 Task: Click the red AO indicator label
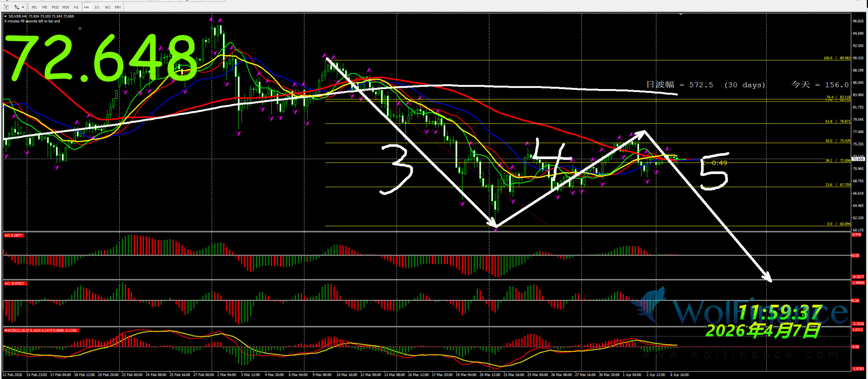[14, 235]
